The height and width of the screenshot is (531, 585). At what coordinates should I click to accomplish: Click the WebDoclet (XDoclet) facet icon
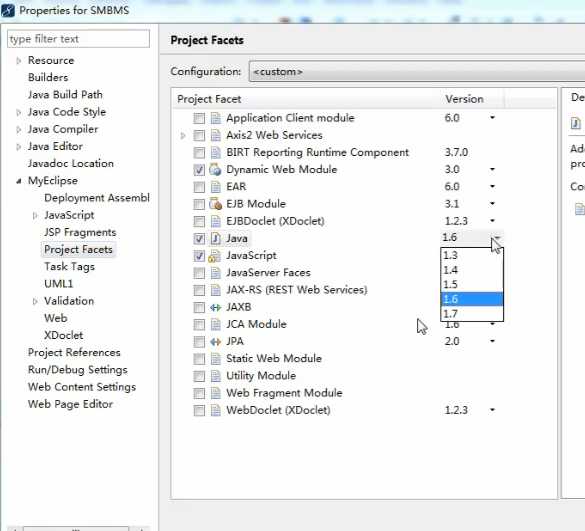point(215,410)
